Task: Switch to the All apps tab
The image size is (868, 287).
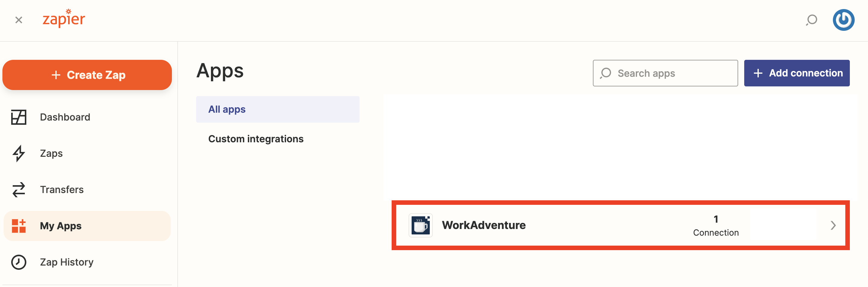Action: (227, 109)
